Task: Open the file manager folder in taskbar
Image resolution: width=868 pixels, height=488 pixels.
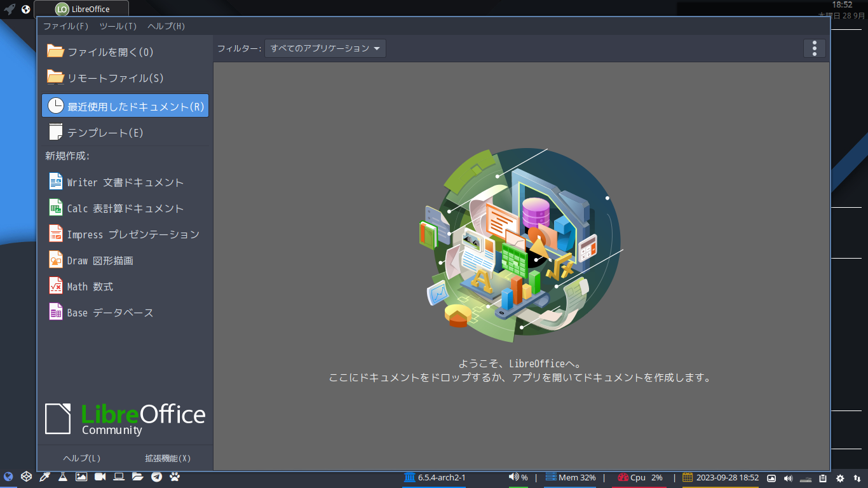Action: pos(137,477)
